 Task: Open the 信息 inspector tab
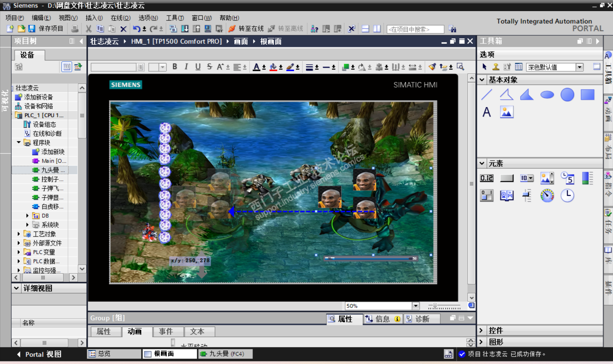point(383,319)
